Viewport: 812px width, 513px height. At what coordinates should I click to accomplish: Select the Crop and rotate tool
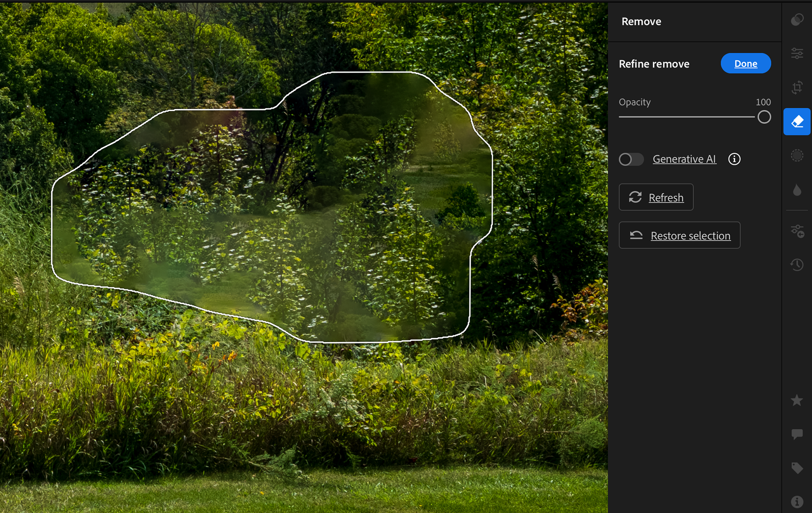click(x=797, y=87)
